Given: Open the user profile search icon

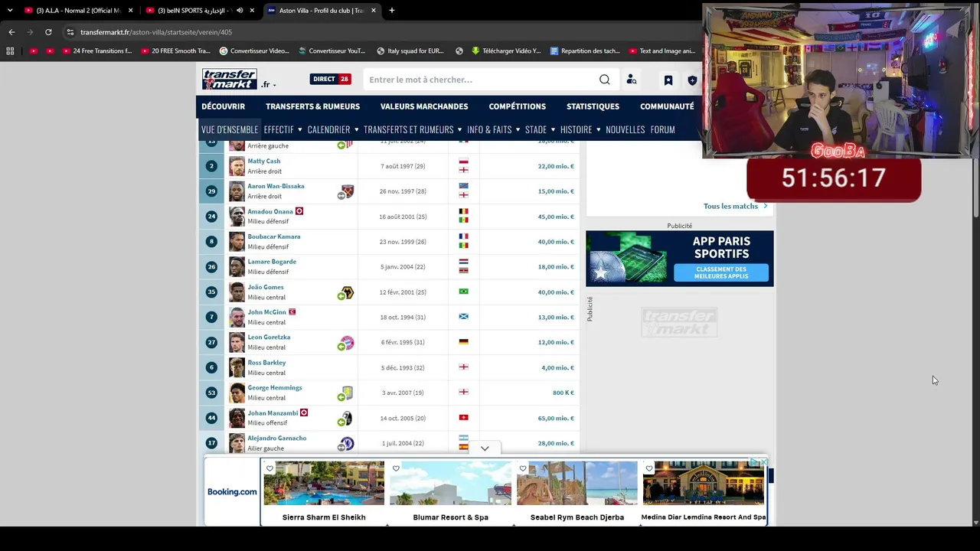Looking at the screenshot, I should [x=632, y=80].
